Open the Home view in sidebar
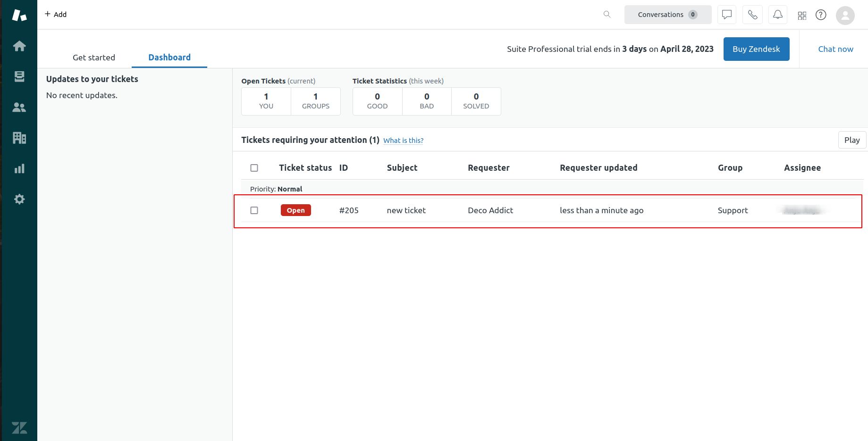868x441 pixels. pyautogui.click(x=19, y=46)
